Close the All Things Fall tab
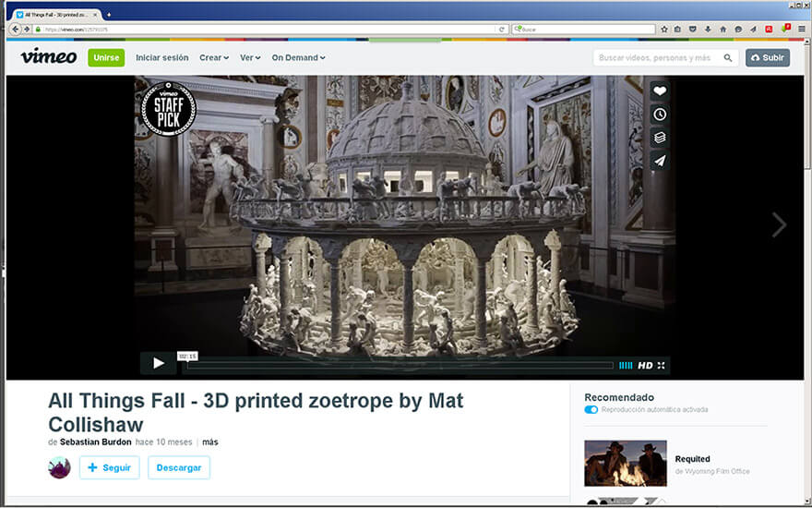This screenshot has width=812, height=508. tap(95, 15)
